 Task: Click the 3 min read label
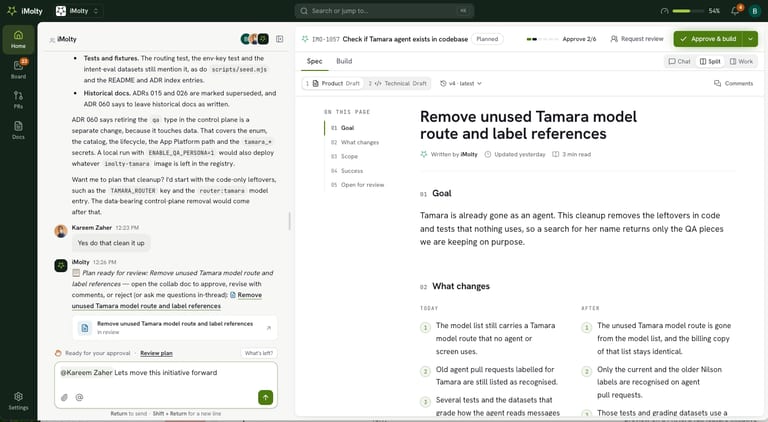tap(572, 155)
